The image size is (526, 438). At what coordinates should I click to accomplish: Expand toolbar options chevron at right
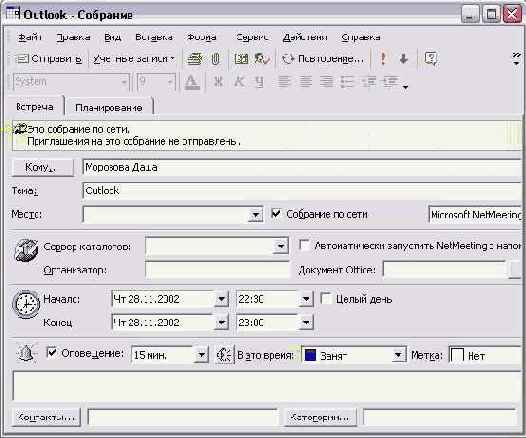point(517,59)
